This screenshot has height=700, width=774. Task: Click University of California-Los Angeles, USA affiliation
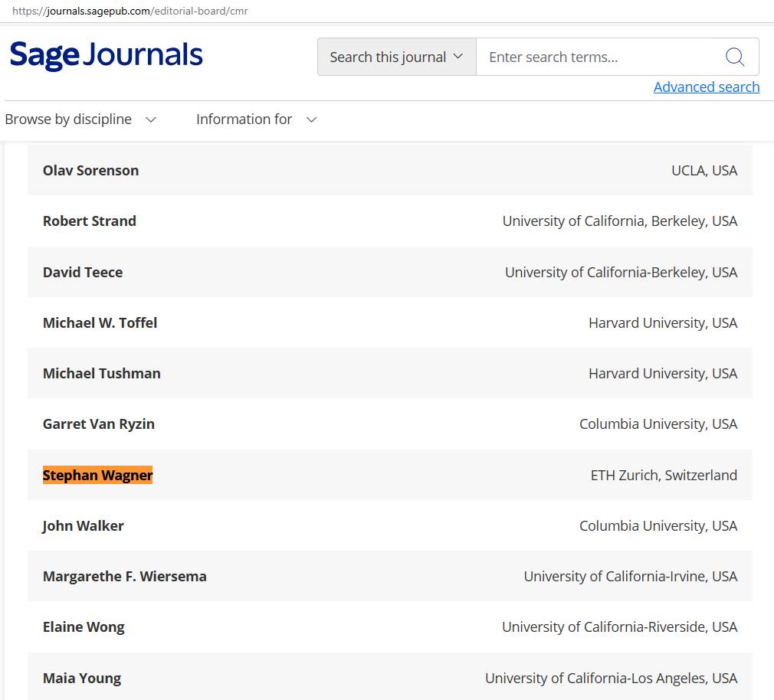(612, 679)
